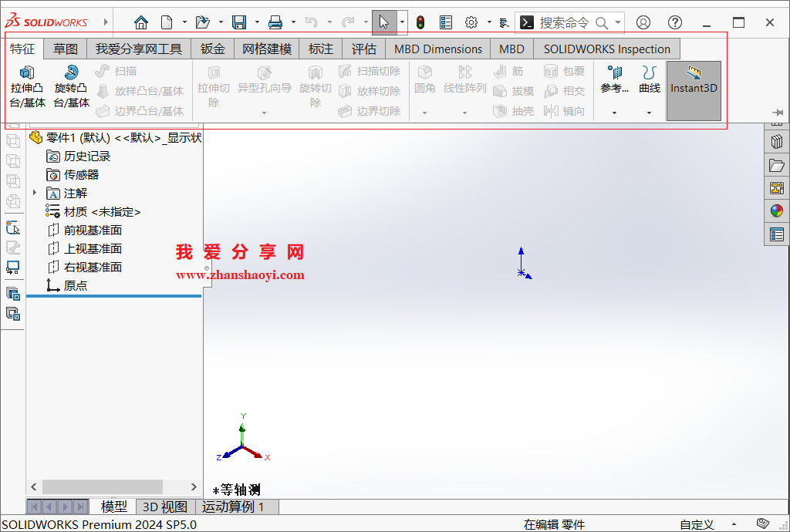This screenshot has height=532, width=790.
Task: Click the pin icon at ribbon right edge
Action: click(x=778, y=113)
